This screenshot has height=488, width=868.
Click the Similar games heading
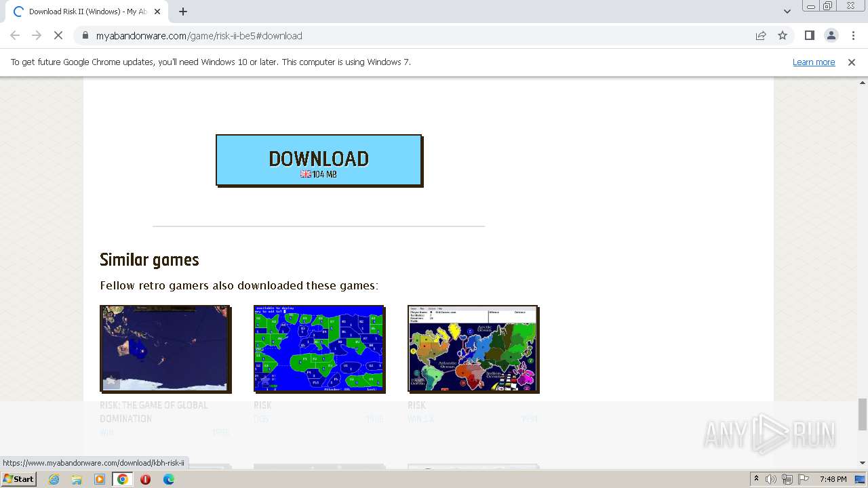click(x=149, y=260)
